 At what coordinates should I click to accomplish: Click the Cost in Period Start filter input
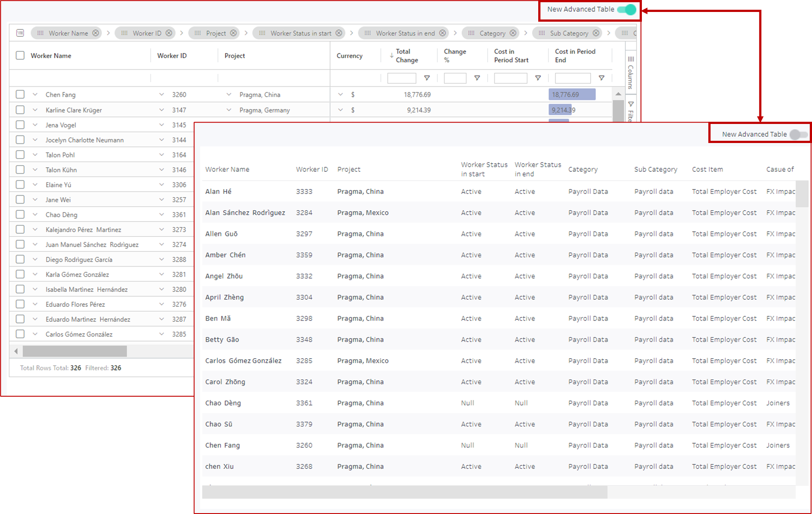[x=510, y=78]
